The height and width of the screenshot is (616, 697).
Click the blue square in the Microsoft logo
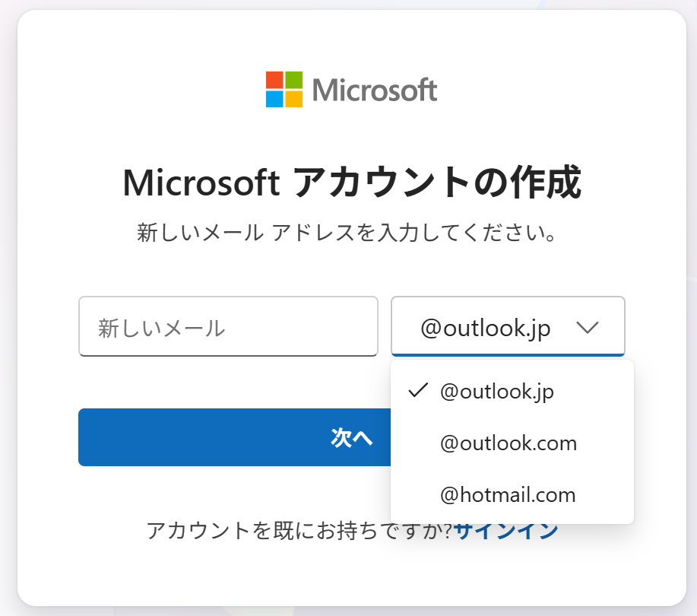click(x=275, y=97)
